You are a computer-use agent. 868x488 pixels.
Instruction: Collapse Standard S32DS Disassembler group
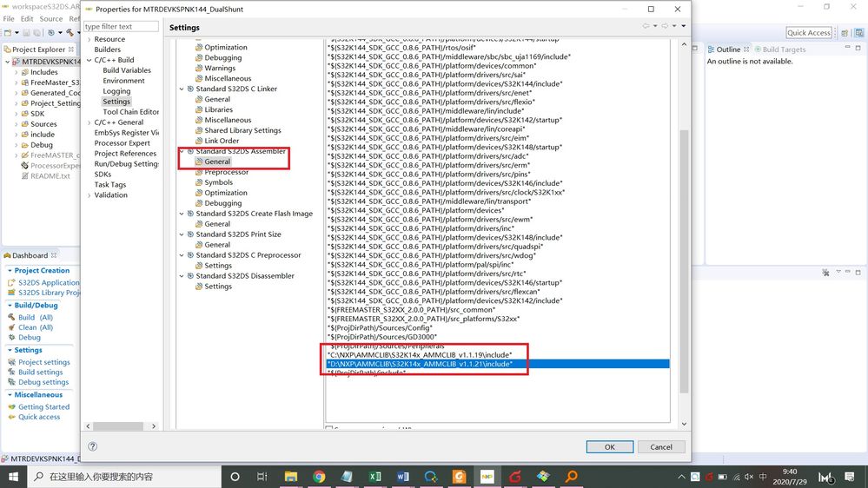coord(182,276)
